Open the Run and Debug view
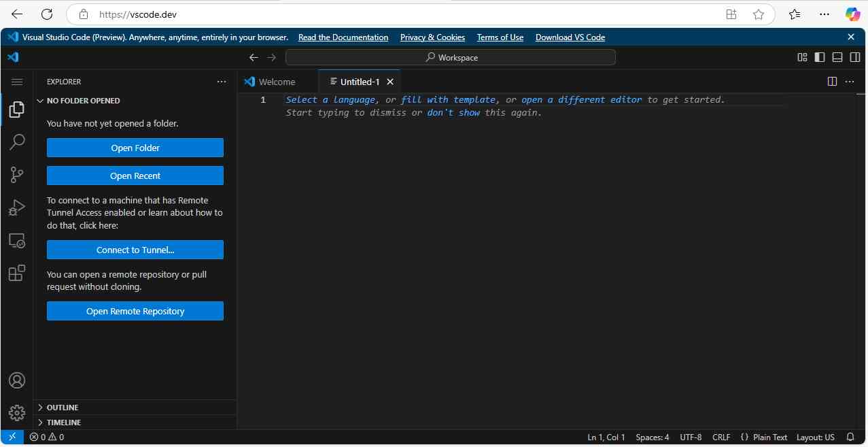 17,208
